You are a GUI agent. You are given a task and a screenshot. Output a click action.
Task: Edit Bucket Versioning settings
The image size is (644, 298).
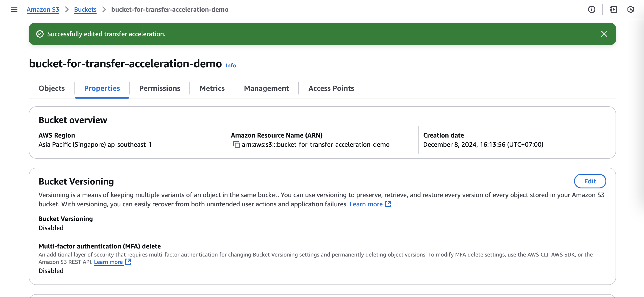point(590,181)
